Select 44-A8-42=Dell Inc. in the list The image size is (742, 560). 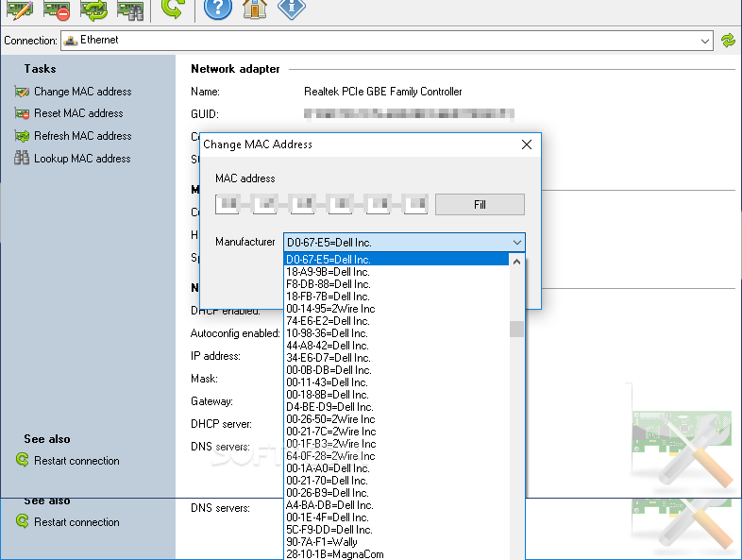(x=396, y=346)
